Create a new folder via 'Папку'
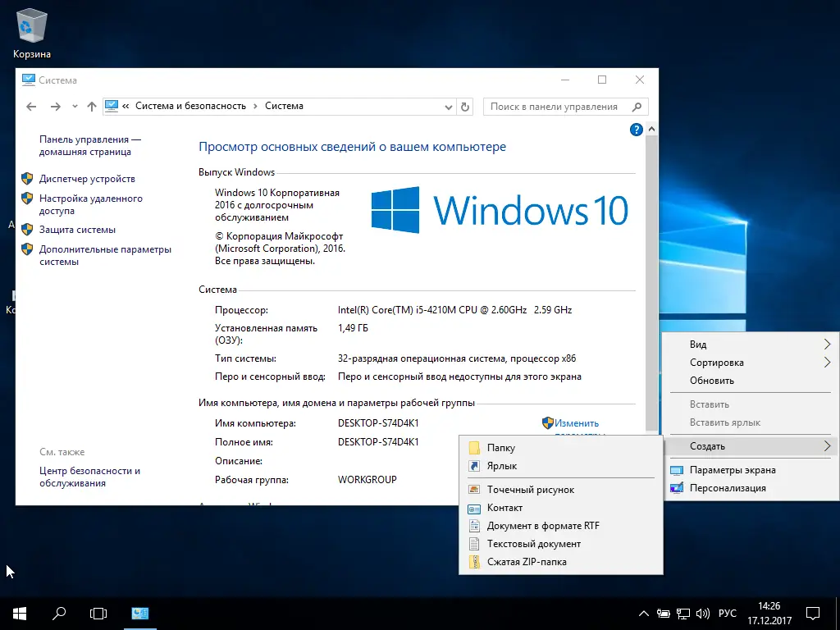The image size is (840, 630). pos(561,448)
